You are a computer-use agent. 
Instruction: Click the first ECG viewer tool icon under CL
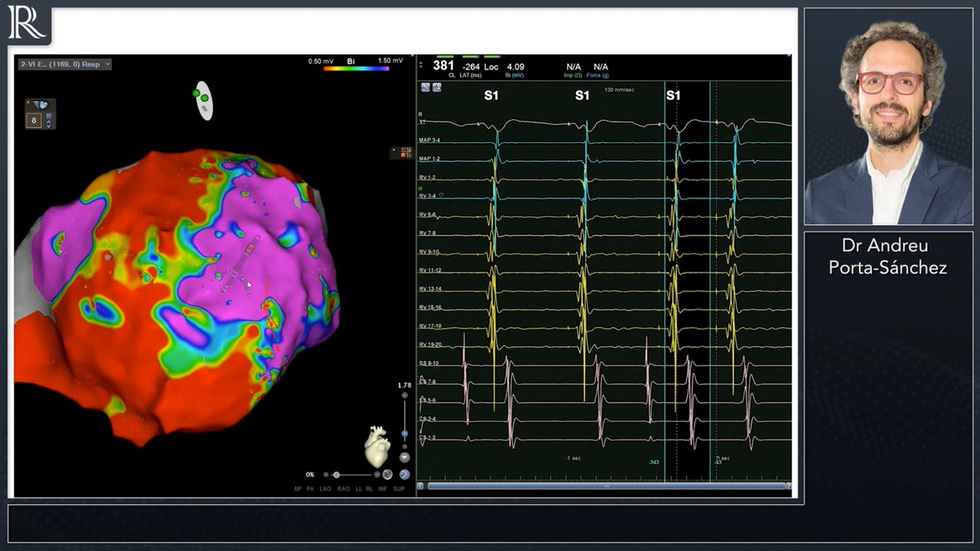point(425,87)
